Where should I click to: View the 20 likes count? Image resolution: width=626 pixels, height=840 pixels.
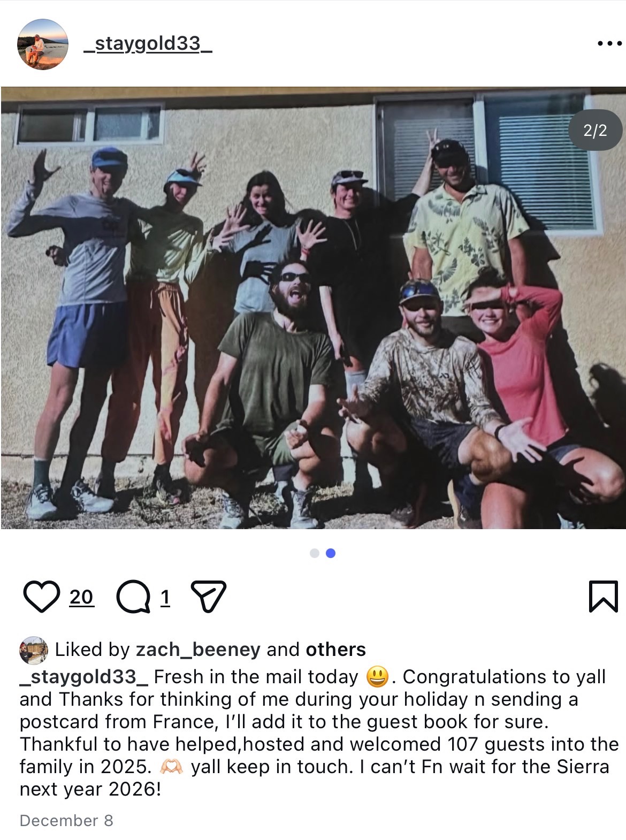pos(81,597)
